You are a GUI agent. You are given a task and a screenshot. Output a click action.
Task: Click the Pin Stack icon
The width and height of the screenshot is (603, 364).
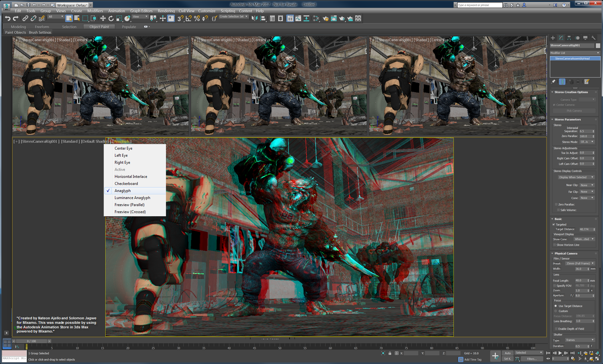coord(554,82)
